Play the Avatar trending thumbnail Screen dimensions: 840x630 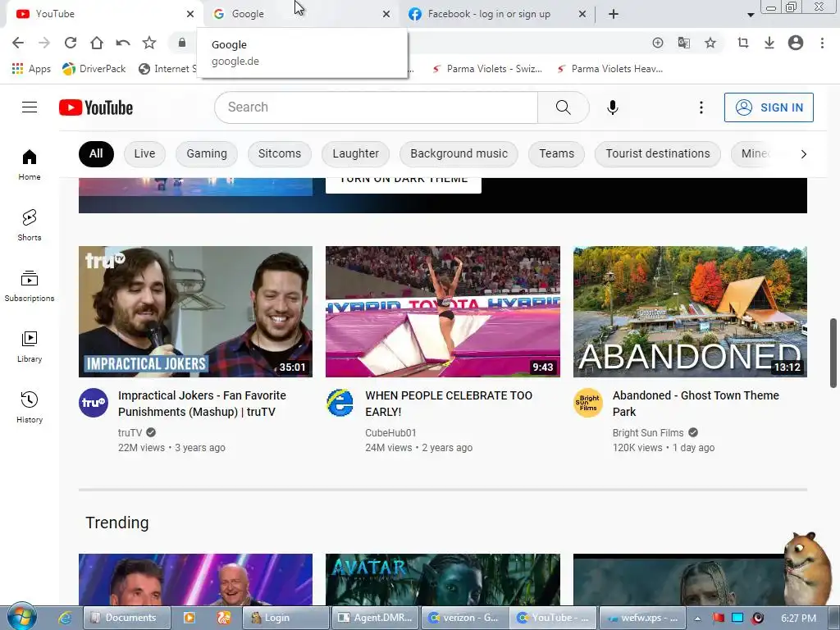click(x=443, y=580)
